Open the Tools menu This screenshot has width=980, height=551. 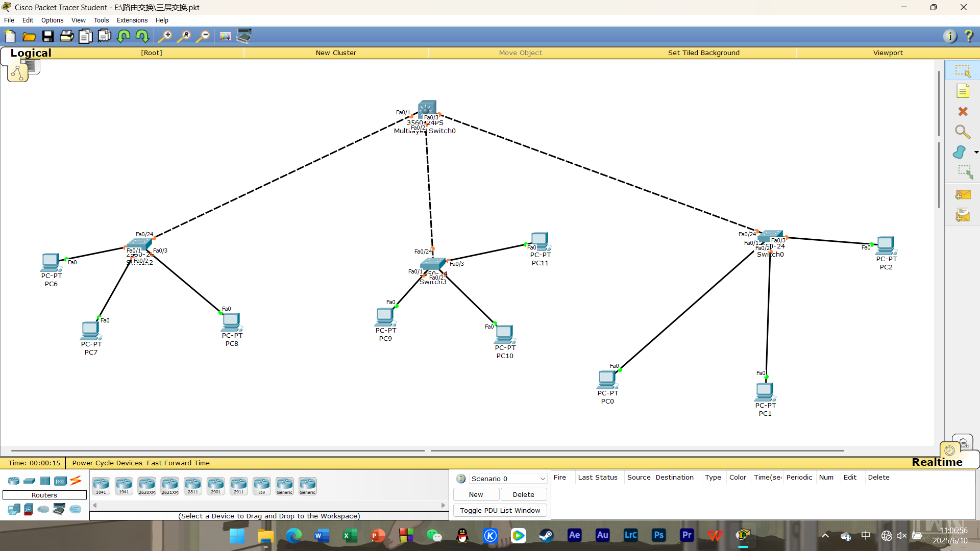coord(101,20)
